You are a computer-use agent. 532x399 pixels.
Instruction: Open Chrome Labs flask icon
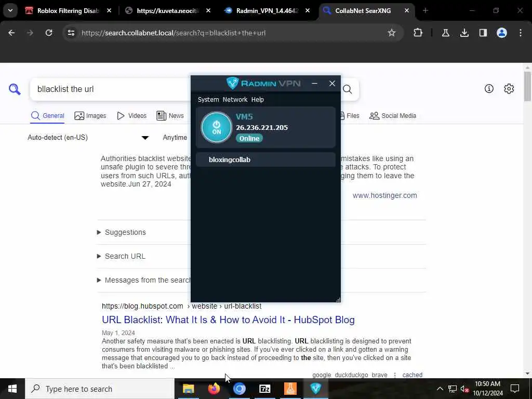pos(445,33)
